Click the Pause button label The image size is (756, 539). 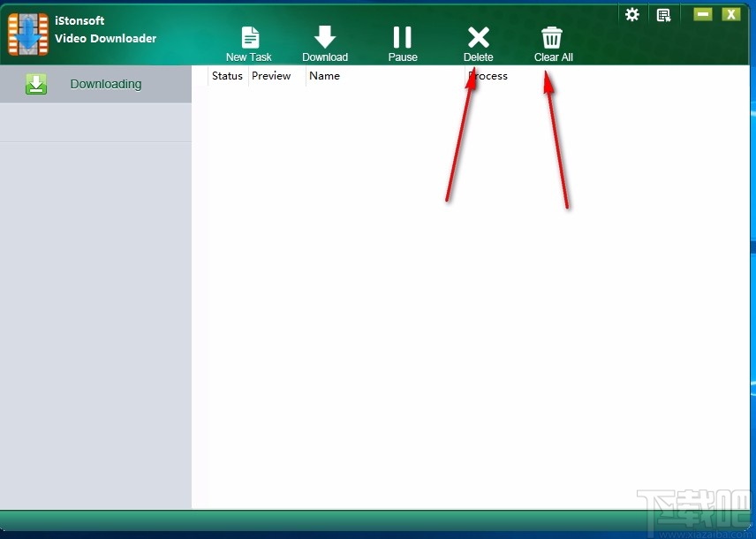402,56
